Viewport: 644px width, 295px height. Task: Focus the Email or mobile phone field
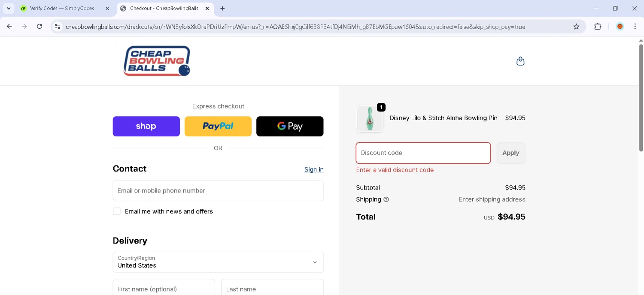pyautogui.click(x=218, y=190)
